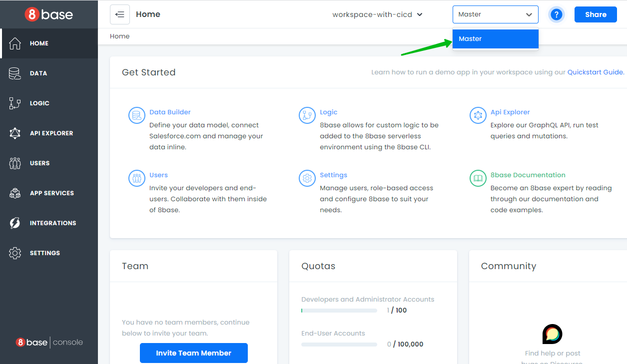Open the Data database icon
This screenshot has height=364, width=627.
(15, 73)
